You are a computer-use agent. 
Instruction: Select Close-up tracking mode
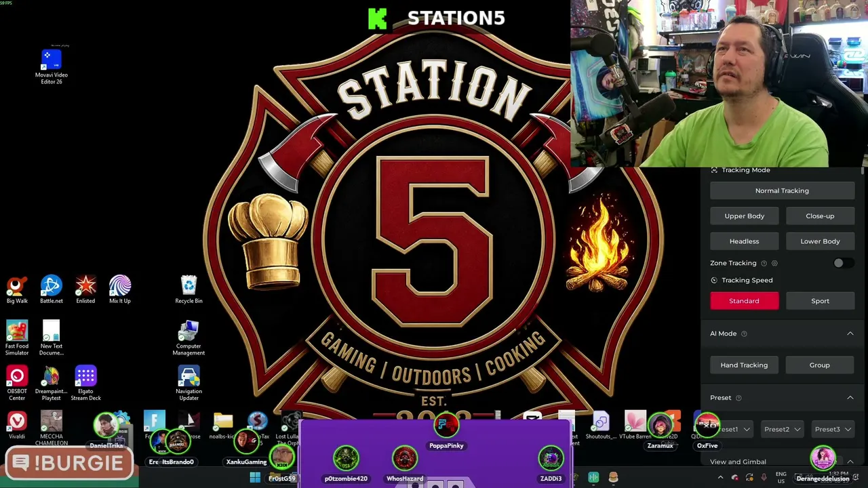[820, 216]
